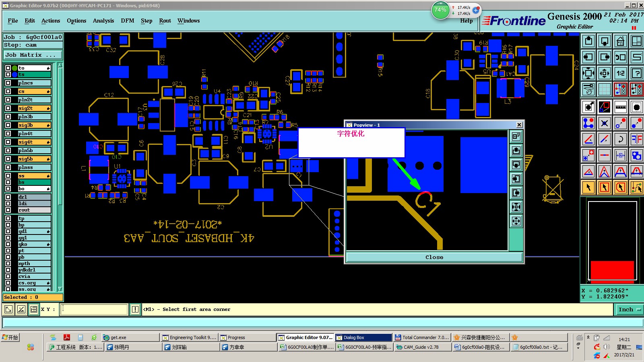Click the zoom in icon in Popview
The image size is (644, 362).
pyautogui.click(x=516, y=207)
